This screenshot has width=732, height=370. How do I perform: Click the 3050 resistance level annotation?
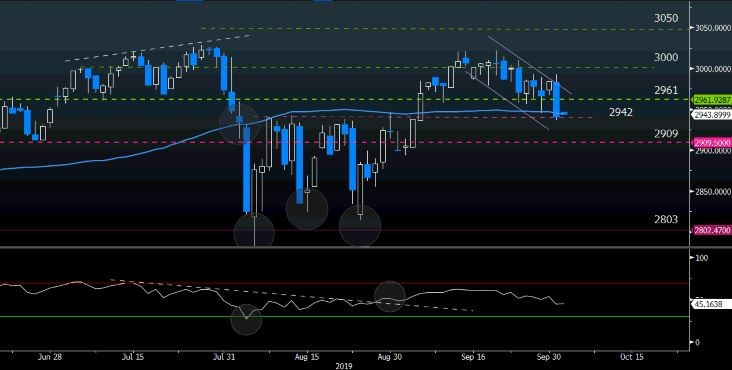pos(666,19)
